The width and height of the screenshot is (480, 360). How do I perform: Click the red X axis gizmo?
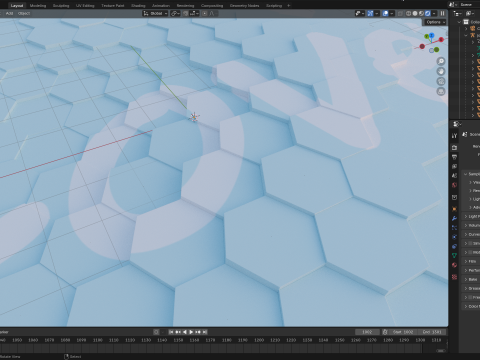[x=441, y=40]
